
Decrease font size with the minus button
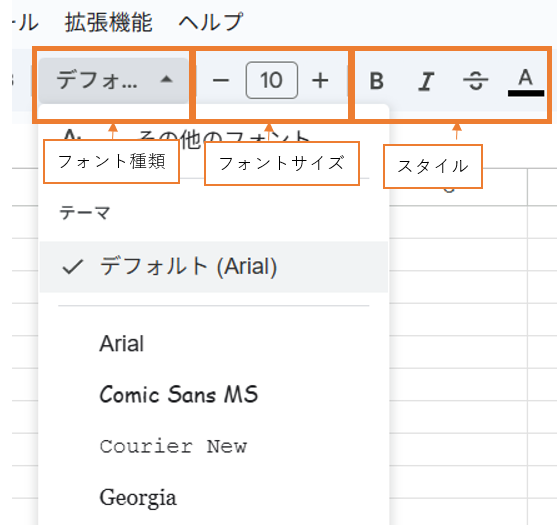tap(221, 81)
